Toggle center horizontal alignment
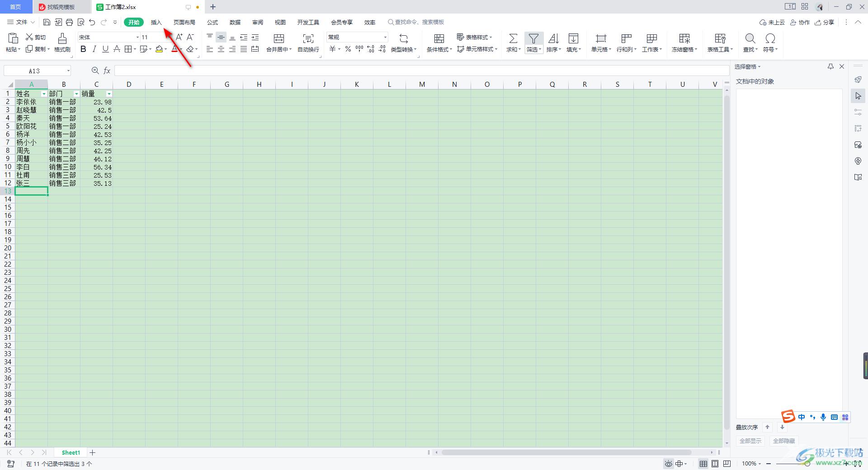868x470 pixels. click(221, 49)
